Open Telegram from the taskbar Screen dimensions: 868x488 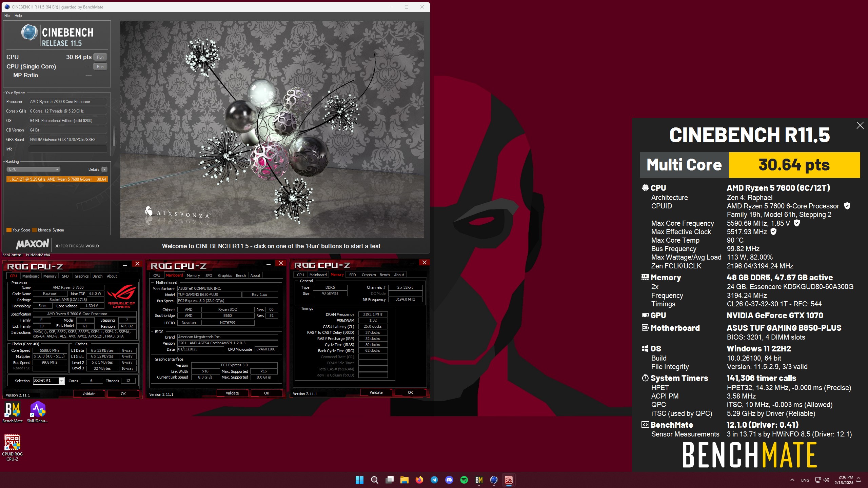click(x=434, y=480)
